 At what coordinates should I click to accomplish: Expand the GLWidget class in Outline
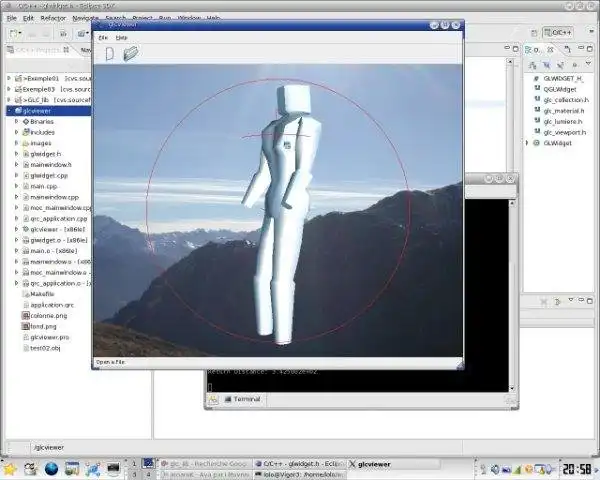pyautogui.click(x=528, y=143)
